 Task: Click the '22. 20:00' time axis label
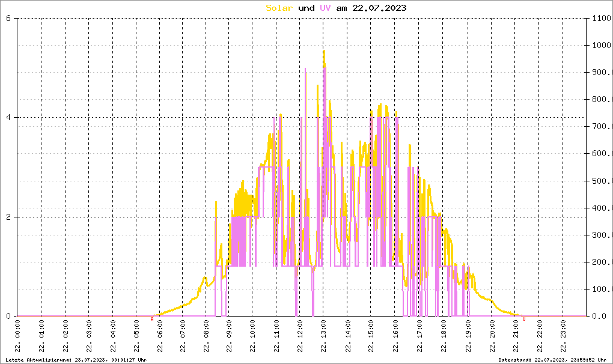click(492, 336)
